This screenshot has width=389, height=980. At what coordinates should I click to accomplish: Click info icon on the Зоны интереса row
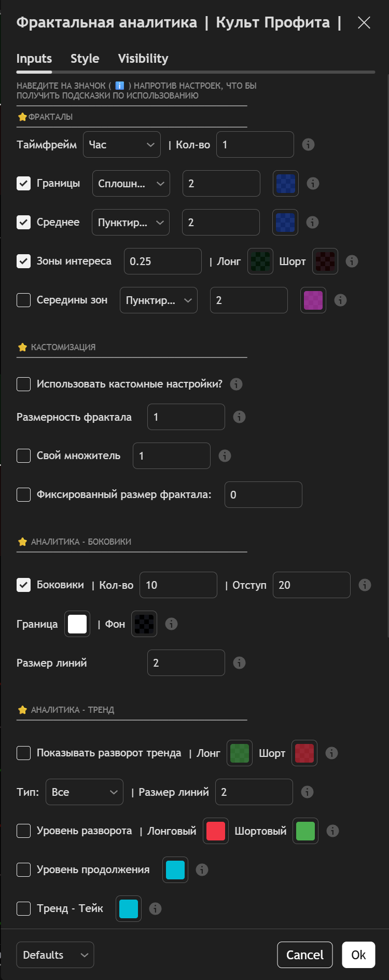pos(352,261)
